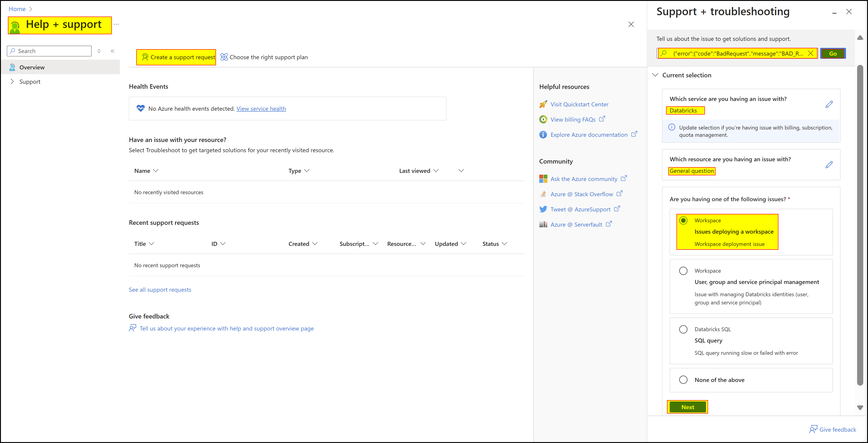Screen dimensions: 868x443
Task: Edit the General question resource selection pencil
Action: [x=829, y=165]
